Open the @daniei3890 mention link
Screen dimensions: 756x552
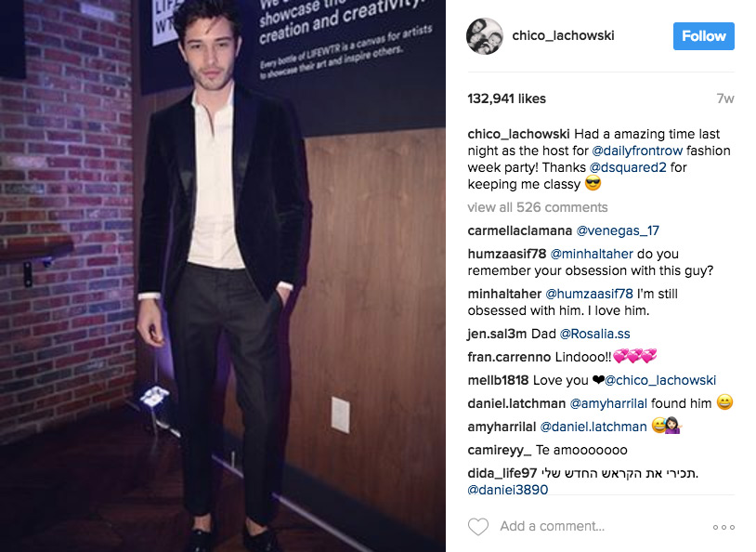click(x=508, y=490)
